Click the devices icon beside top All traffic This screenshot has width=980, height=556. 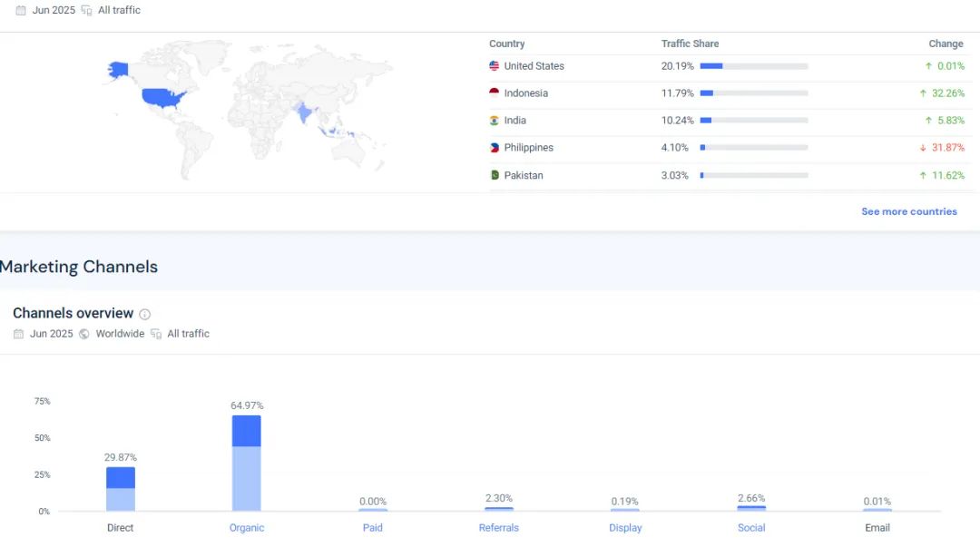[x=86, y=10]
